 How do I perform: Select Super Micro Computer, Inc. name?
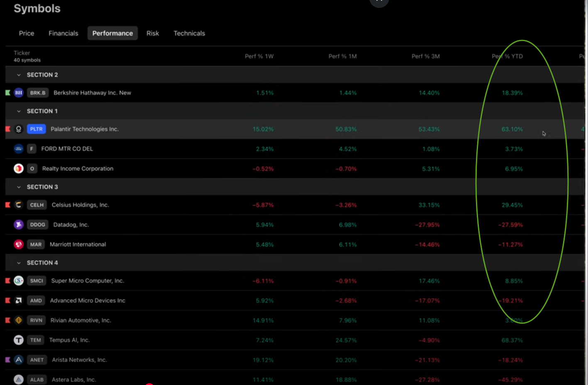pos(88,281)
